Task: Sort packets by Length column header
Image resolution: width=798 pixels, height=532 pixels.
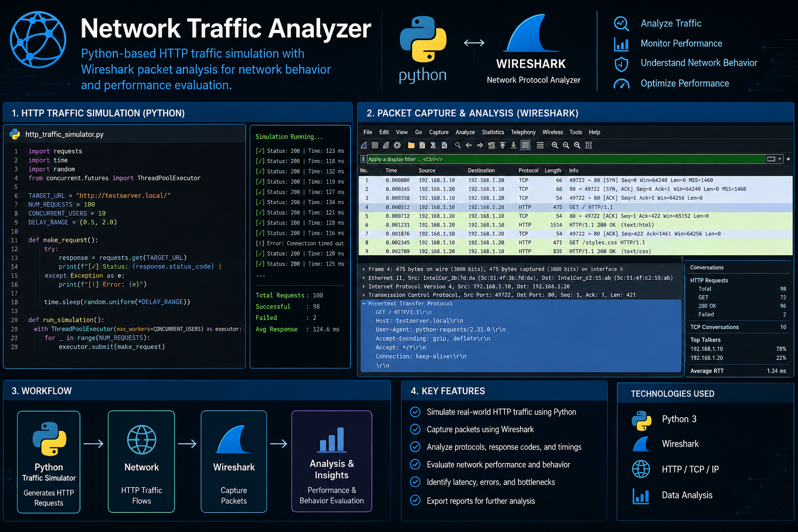Action: [x=553, y=170]
